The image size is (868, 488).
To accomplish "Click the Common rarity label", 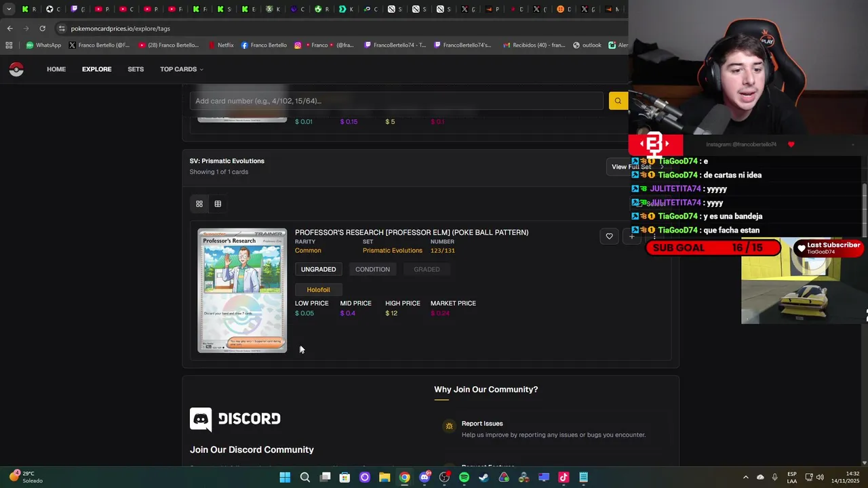I will [x=308, y=251].
